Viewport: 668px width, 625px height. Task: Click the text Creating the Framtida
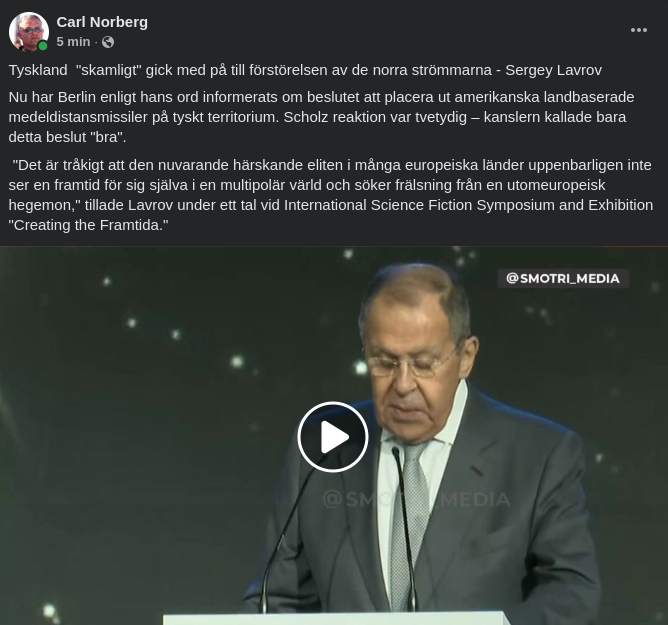[x=89, y=225]
